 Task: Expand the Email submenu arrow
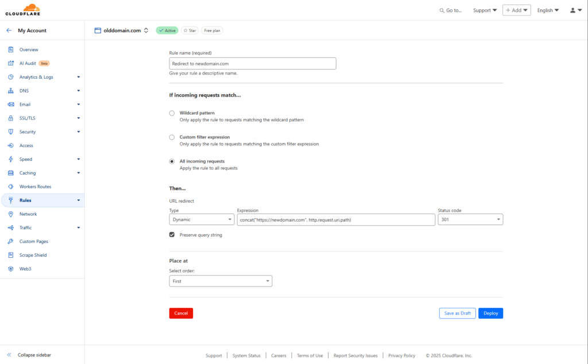pos(78,104)
